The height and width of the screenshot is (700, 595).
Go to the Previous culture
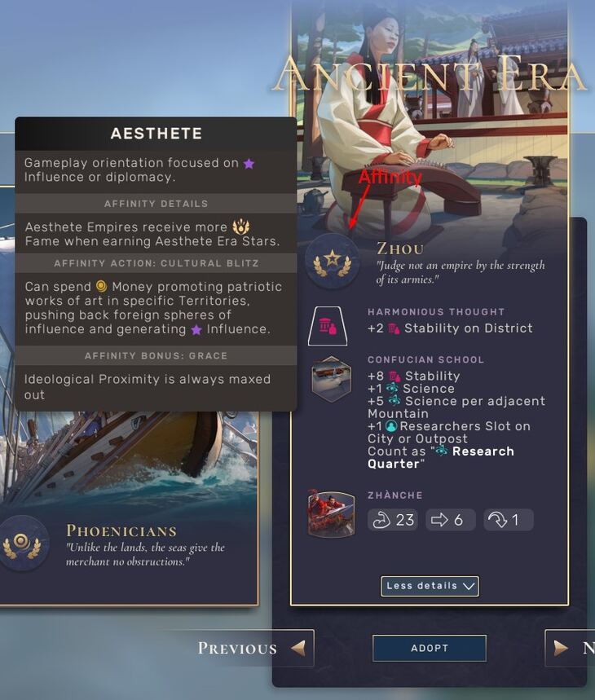click(255, 648)
